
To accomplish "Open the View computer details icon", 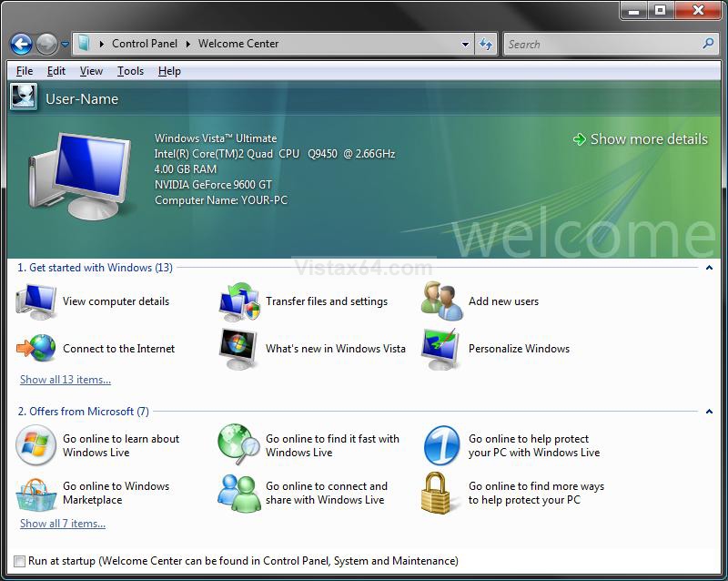I will [36, 301].
